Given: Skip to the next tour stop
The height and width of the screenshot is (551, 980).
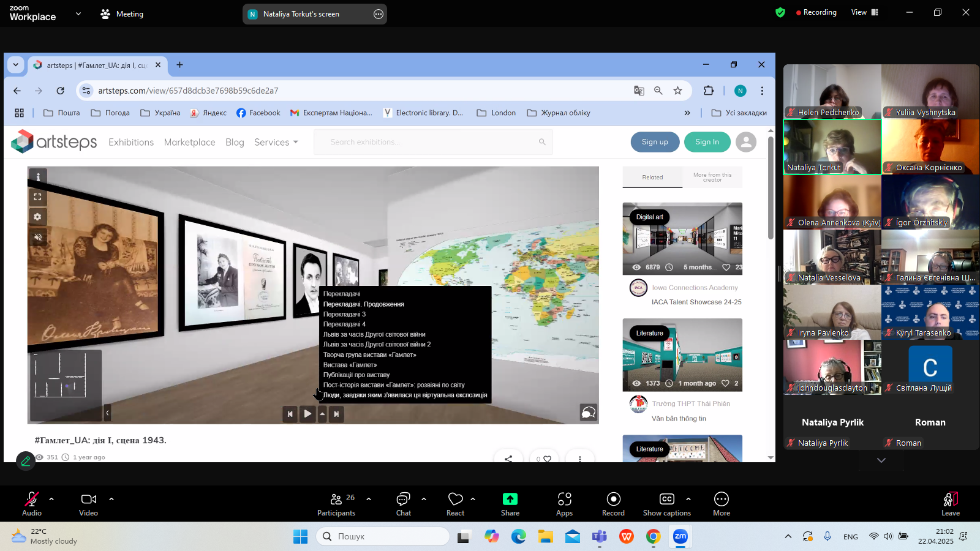Looking at the screenshot, I should tap(336, 414).
